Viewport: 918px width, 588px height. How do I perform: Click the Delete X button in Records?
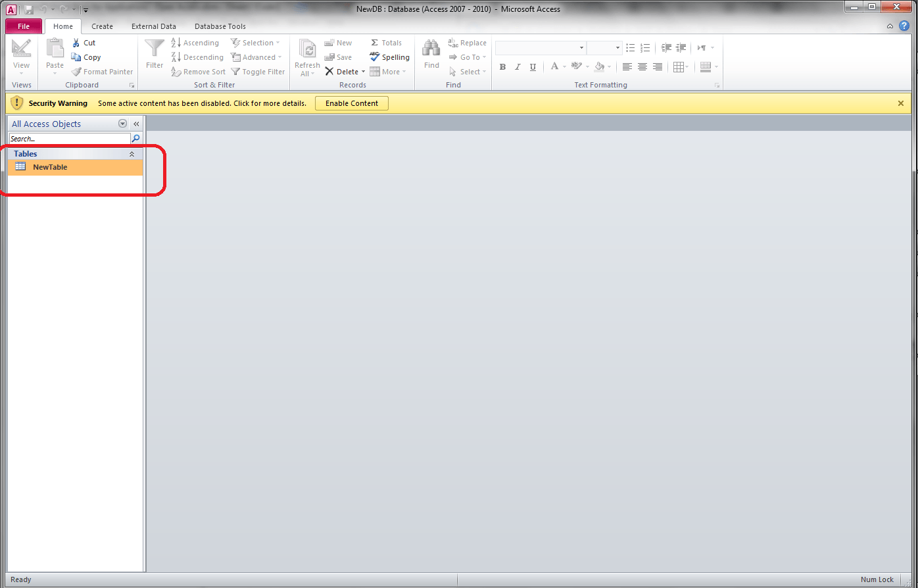point(341,72)
